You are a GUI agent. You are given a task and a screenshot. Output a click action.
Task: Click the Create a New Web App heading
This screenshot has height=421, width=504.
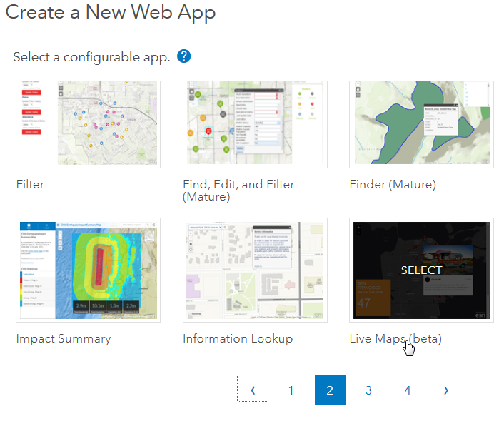(x=111, y=13)
